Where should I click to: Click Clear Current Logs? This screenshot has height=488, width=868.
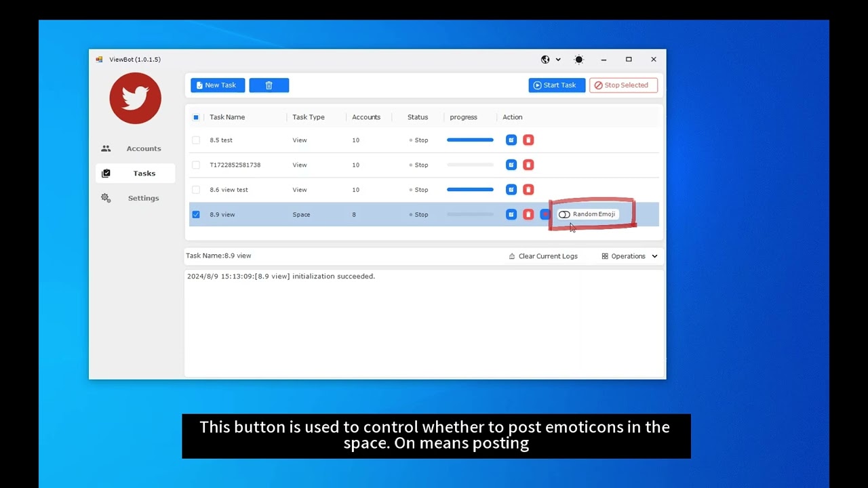[x=543, y=256]
